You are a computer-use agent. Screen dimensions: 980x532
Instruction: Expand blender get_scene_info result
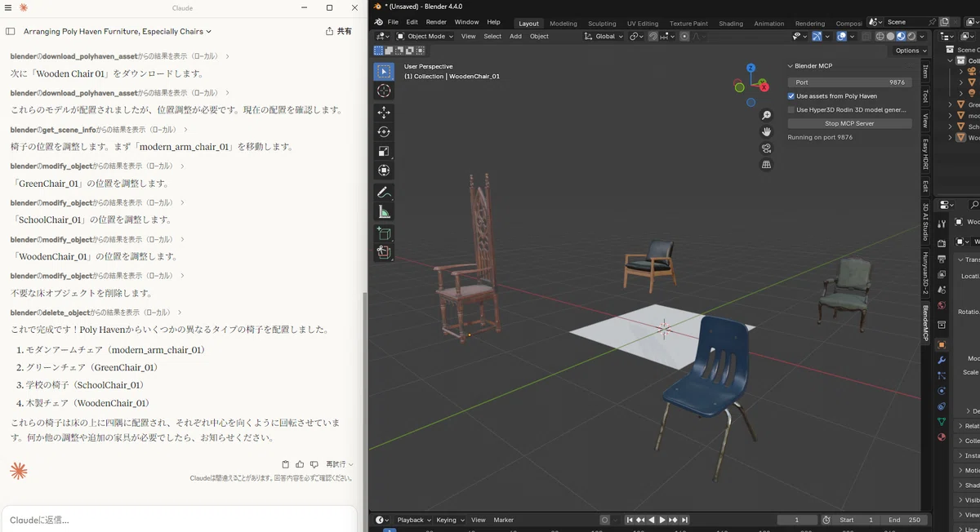pos(98,130)
